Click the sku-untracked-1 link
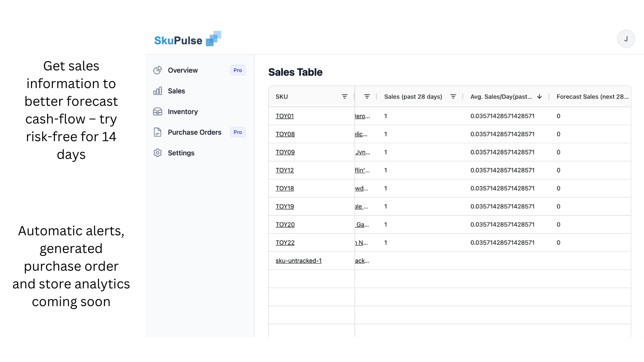The height and width of the screenshot is (362, 644). [x=298, y=260]
